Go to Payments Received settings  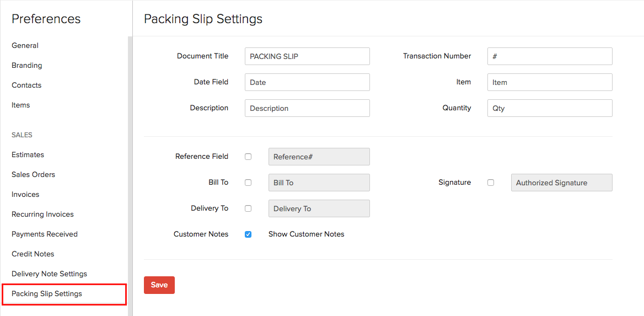tap(45, 234)
